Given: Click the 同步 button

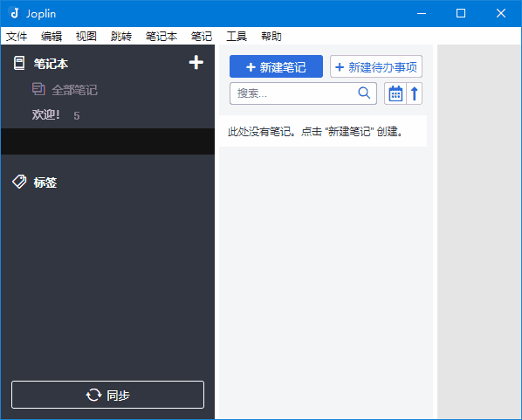Looking at the screenshot, I should coord(108,395).
